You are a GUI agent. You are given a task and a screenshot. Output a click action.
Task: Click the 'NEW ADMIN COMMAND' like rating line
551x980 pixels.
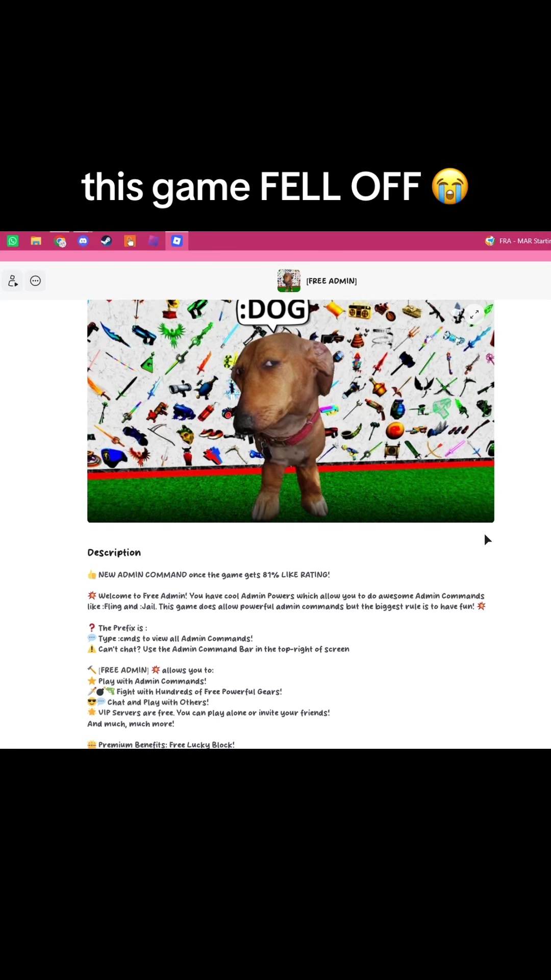point(209,575)
